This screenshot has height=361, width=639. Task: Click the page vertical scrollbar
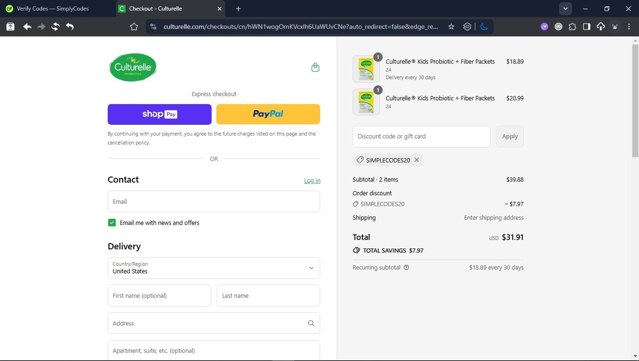(635, 100)
